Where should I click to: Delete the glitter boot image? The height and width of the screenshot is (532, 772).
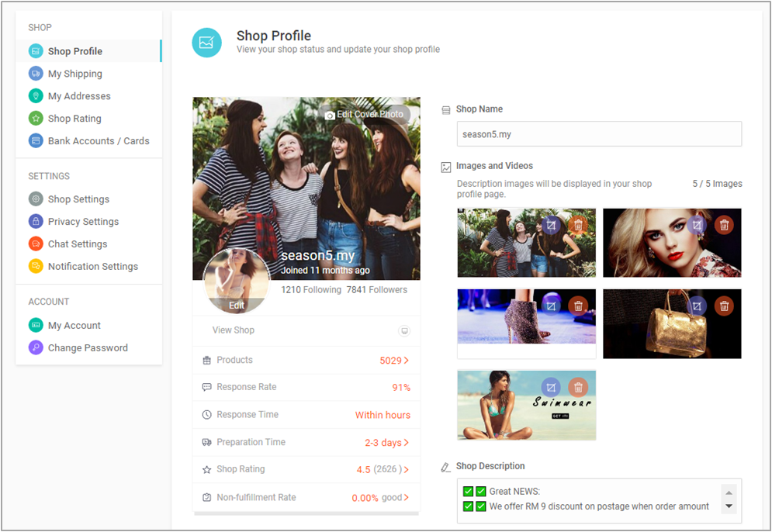pyautogui.click(x=578, y=306)
